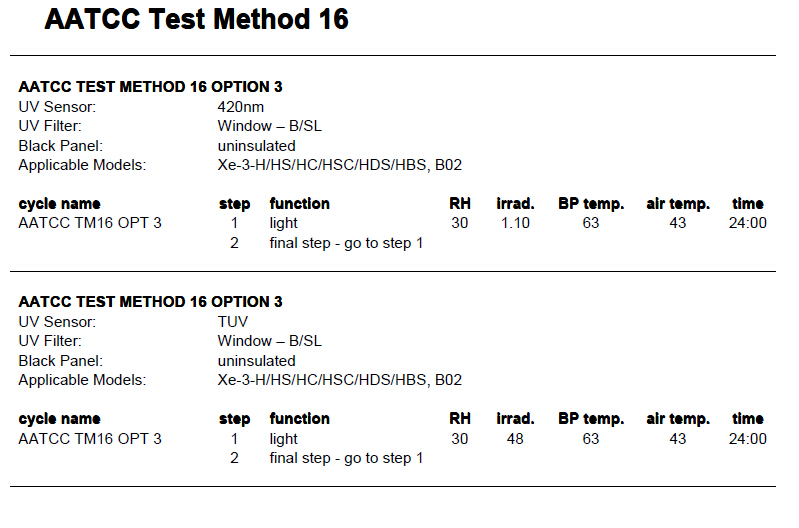Click the irradiance value 48
Screen dimensions: 799x528
(x=515, y=439)
